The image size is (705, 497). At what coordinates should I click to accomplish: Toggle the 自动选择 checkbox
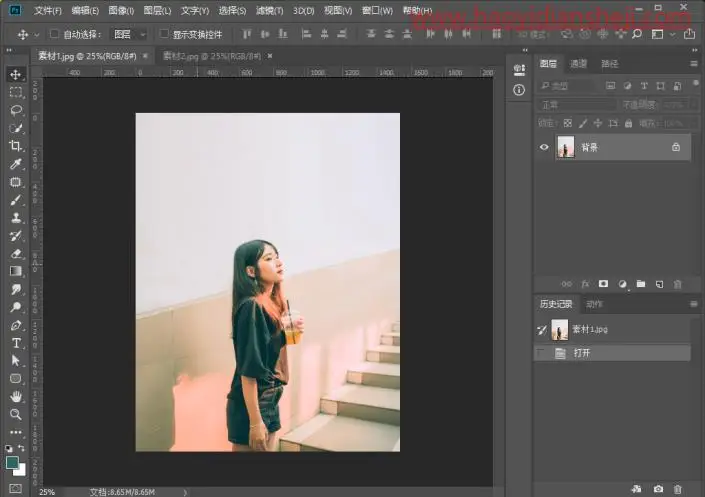(x=54, y=34)
